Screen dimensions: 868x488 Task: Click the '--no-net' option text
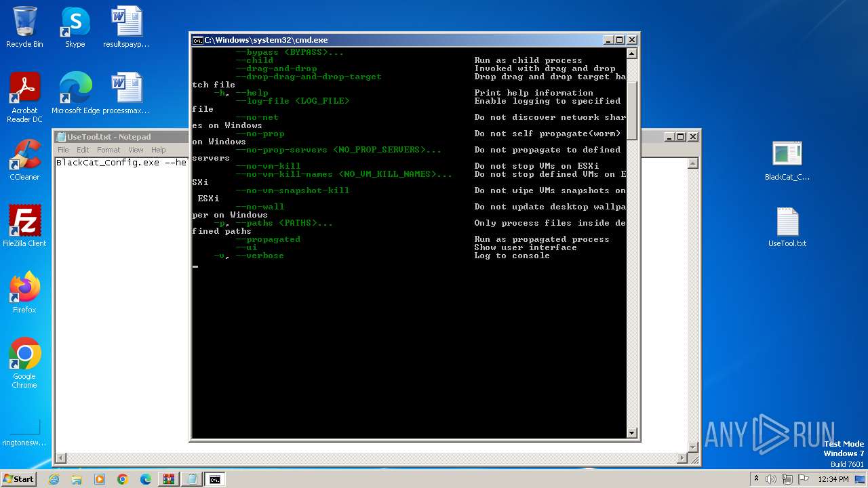[x=257, y=117]
